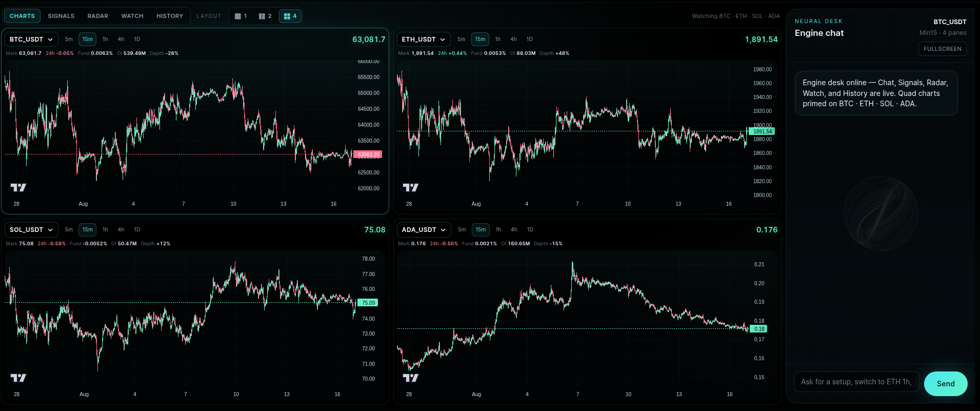Set ETH chart to 5m timeframe
This screenshot has height=411, width=980.
pyautogui.click(x=462, y=39)
